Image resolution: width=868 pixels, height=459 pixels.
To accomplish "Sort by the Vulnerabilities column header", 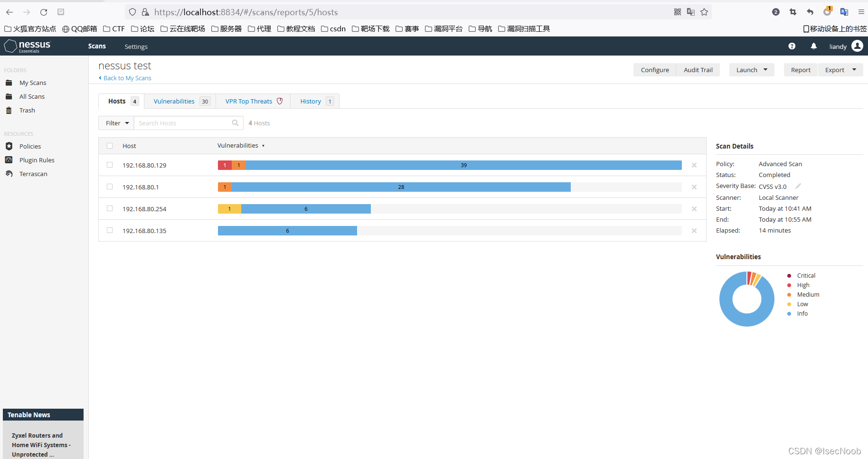I will point(241,146).
